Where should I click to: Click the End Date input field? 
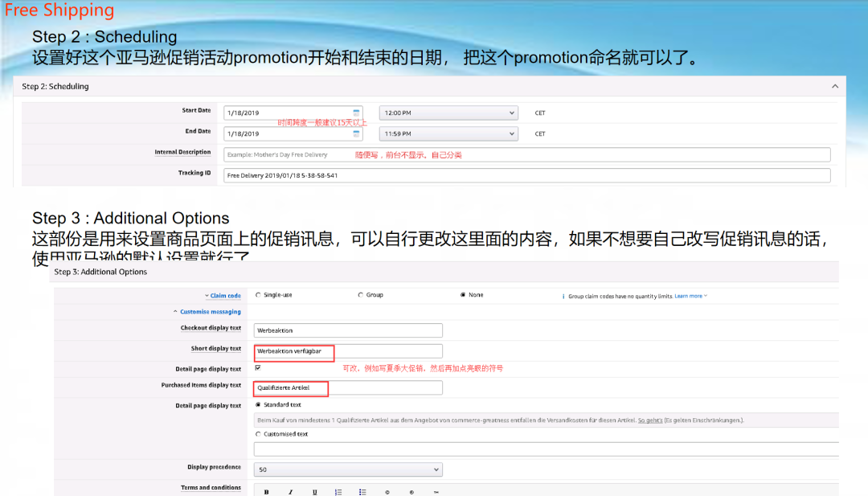click(x=293, y=134)
